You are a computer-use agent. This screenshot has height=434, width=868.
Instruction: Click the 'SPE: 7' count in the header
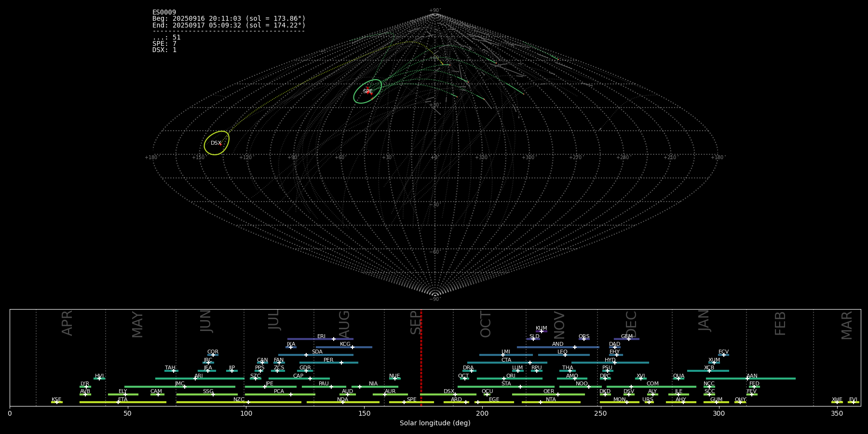(164, 44)
